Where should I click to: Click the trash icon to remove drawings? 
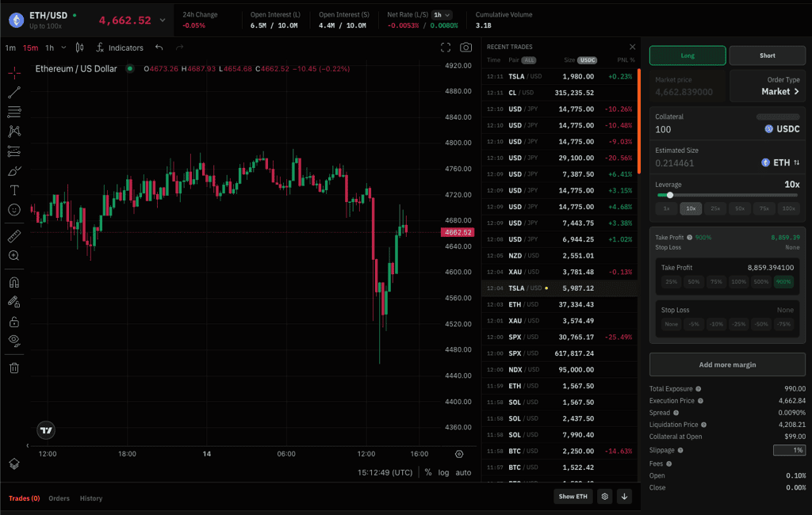tap(14, 368)
